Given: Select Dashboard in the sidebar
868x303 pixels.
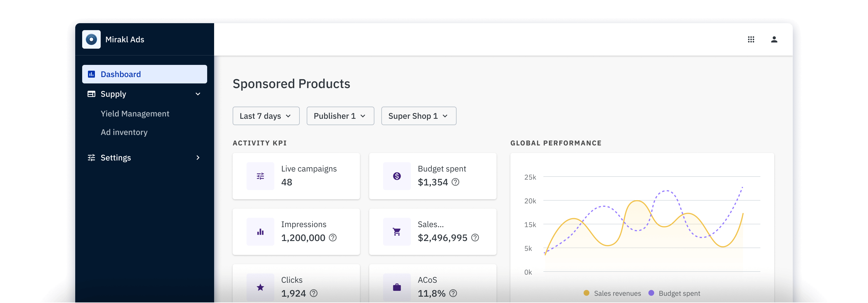Looking at the screenshot, I should coord(144,74).
